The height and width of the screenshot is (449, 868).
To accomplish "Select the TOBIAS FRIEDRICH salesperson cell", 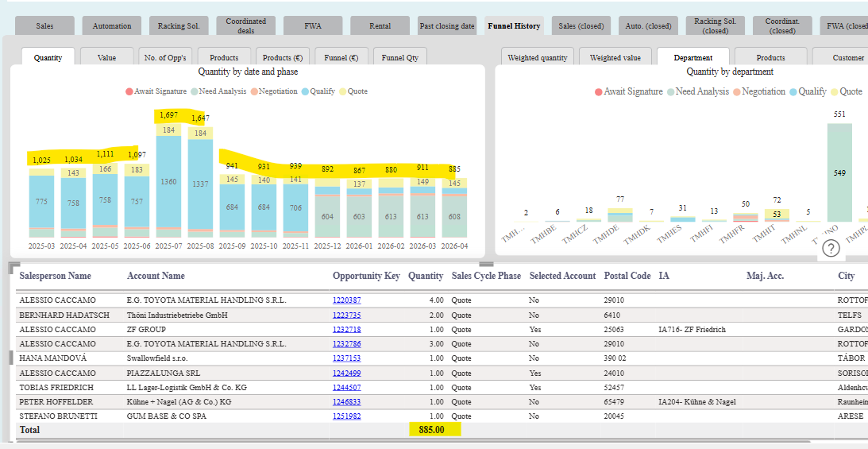I will (56, 388).
